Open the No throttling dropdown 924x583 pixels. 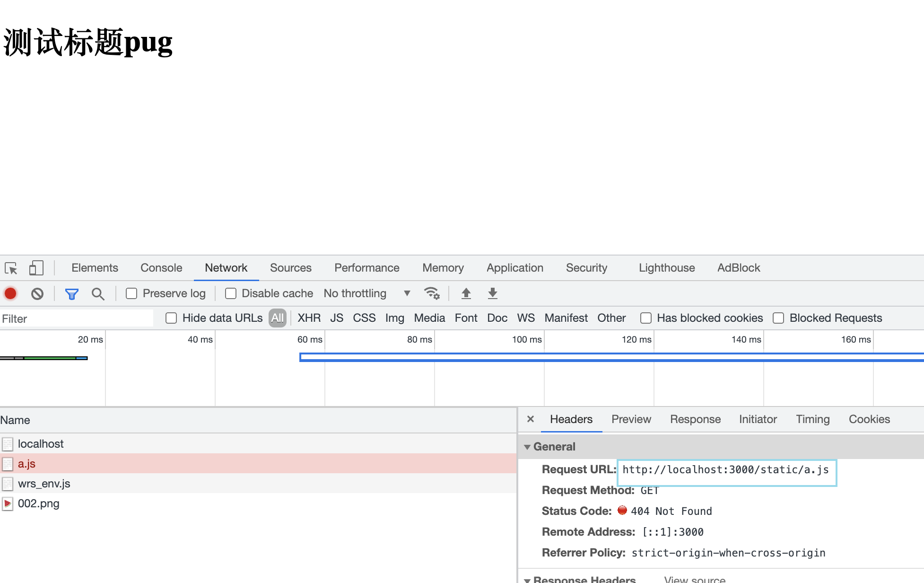(x=367, y=293)
